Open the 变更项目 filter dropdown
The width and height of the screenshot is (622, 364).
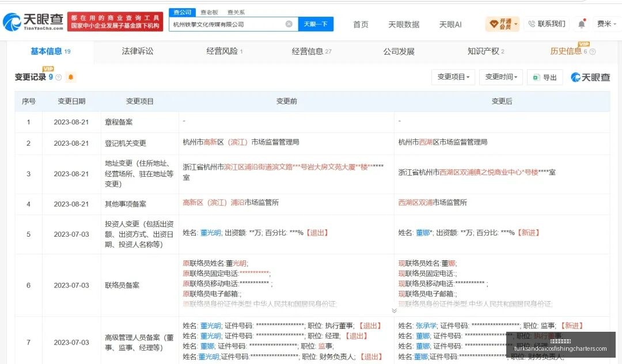click(x=453, y=77)
